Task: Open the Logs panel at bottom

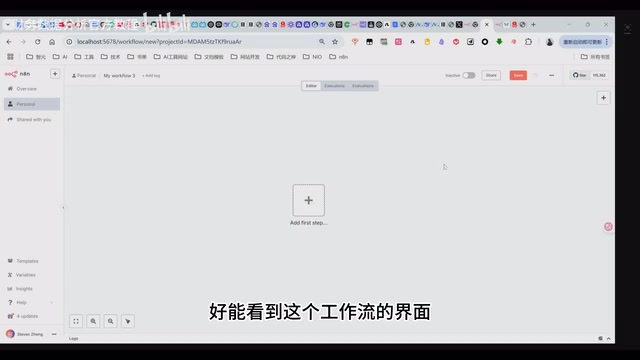Action: tap(73, 338)
